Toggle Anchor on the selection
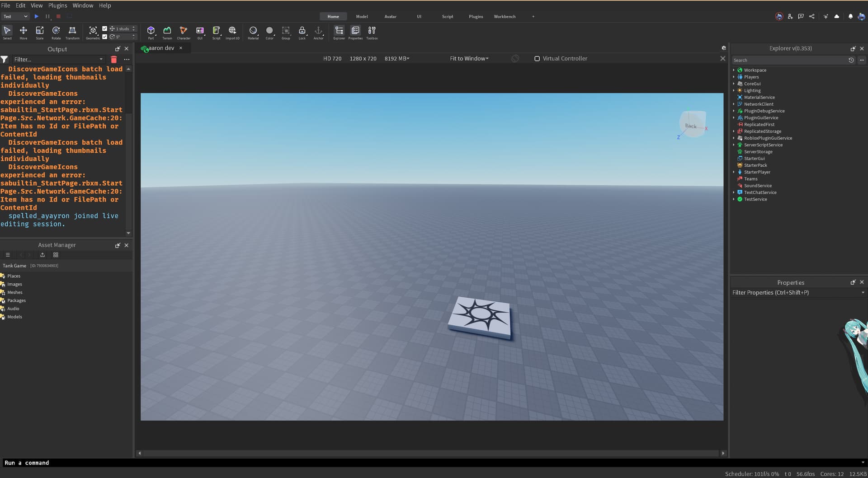Screen dimensions: 868x478 click(x=318, y=32)
